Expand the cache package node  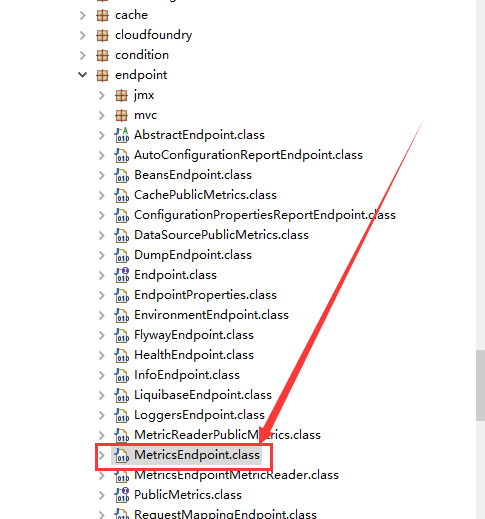coord(83,15)
